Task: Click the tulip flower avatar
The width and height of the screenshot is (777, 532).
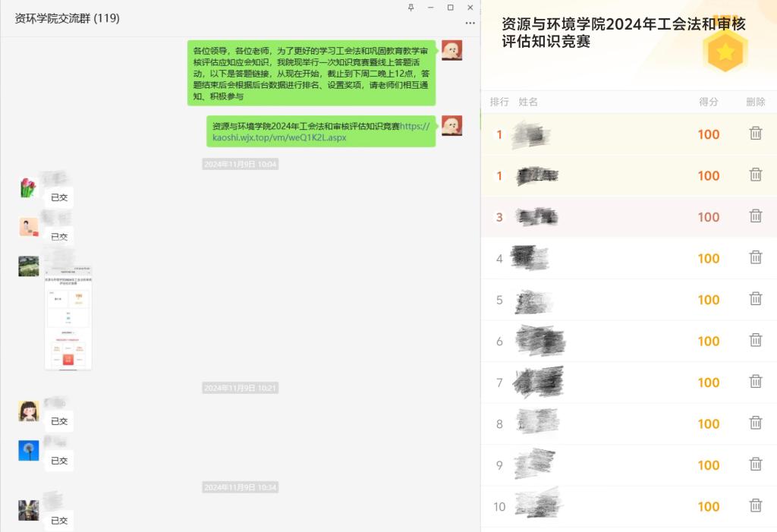Action: pyautogui.click(x=29, y=187)
